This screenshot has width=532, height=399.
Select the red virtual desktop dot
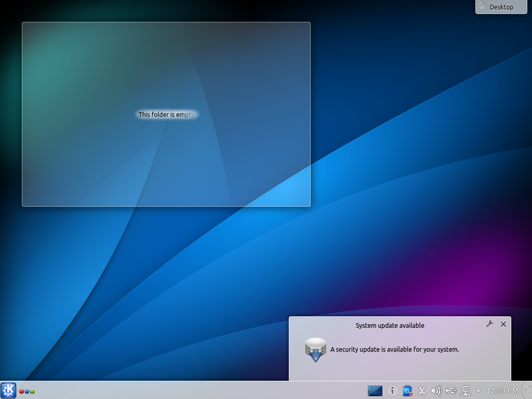(22, 391)
